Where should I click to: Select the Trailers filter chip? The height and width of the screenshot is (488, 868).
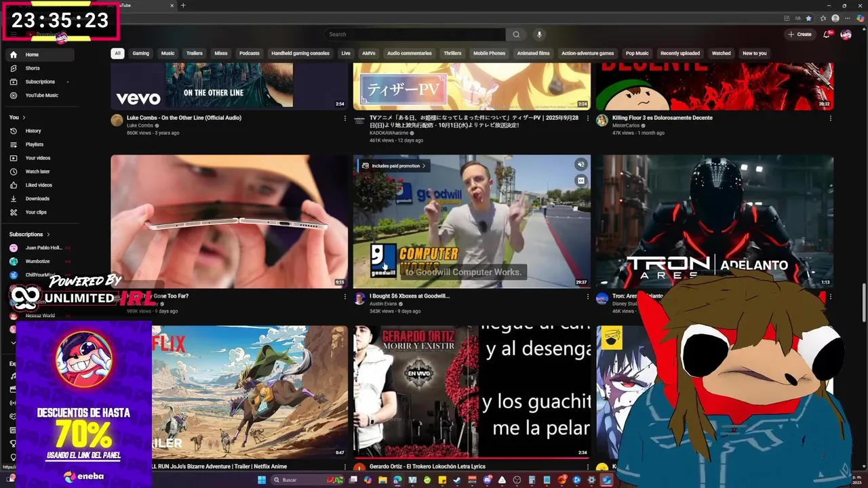pos(195,54)
